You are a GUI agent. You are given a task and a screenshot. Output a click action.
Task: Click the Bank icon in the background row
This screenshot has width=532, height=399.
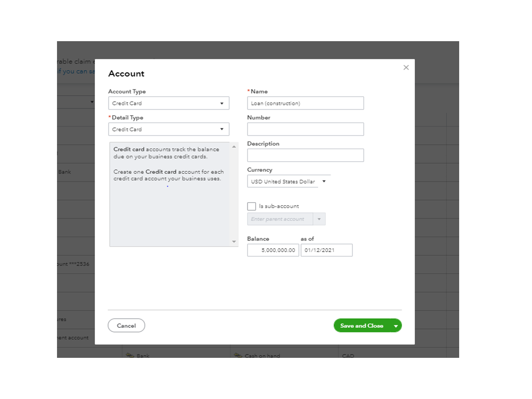(x=130, y=355)
